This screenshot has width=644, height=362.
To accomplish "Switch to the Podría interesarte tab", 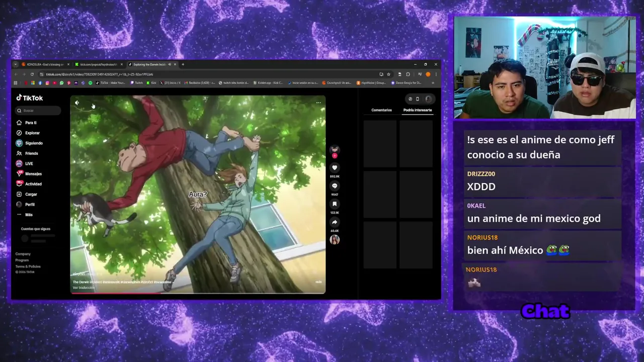I will coord(418,110).
